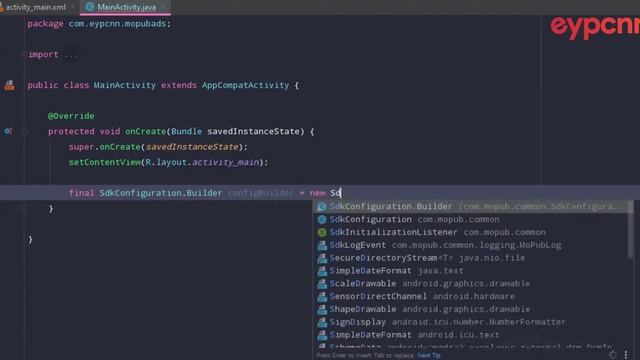This screenshot has width=640, height=360.
Task: Open the Next Tip link
Action: click(x=429, y=356)
